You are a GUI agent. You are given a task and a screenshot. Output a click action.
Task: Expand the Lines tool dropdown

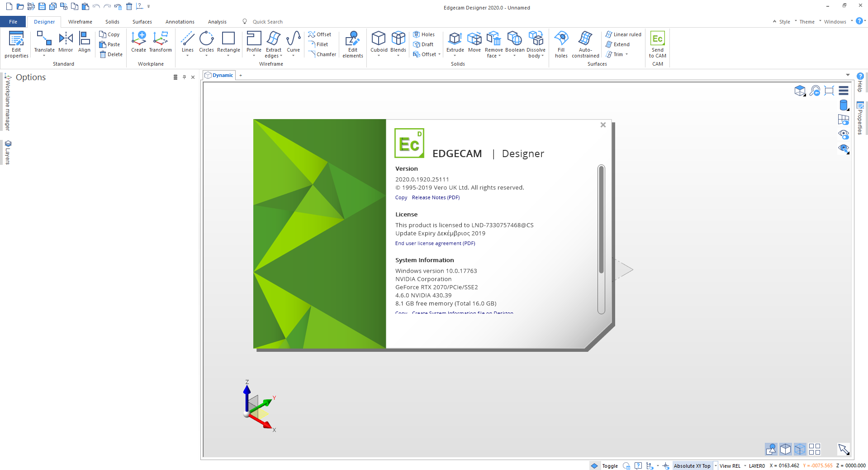(x=187, y=56)
